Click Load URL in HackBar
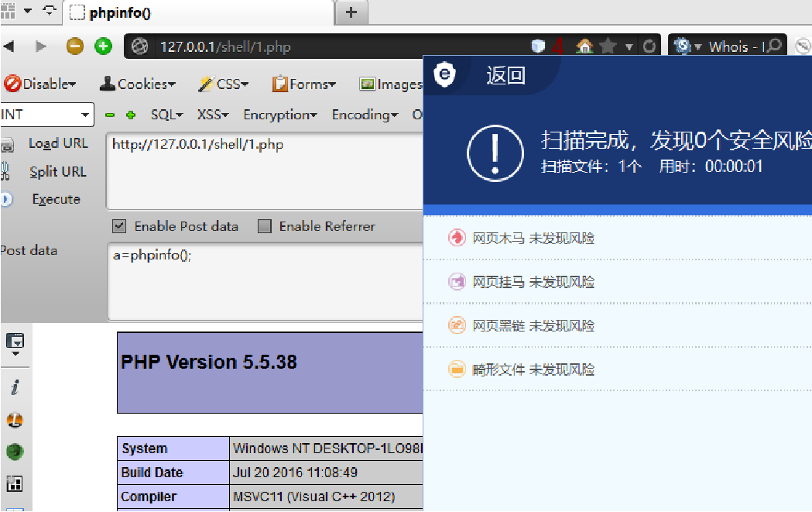Image resolution: width=812 pixels, height=512 pixels. click(58, 143)
